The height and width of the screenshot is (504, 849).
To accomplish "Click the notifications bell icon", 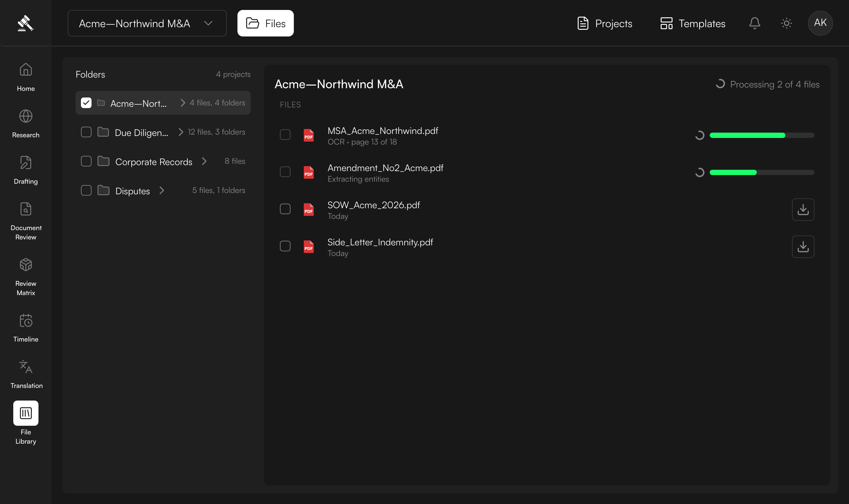I will tap(754, 23).
